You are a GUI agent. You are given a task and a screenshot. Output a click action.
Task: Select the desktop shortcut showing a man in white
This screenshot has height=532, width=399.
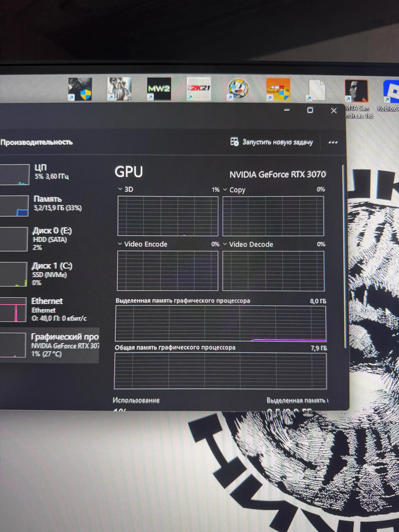tap(119, 89)
